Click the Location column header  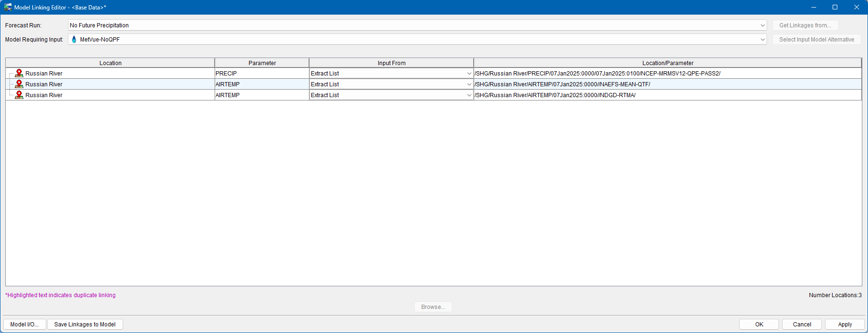point(110,63)
